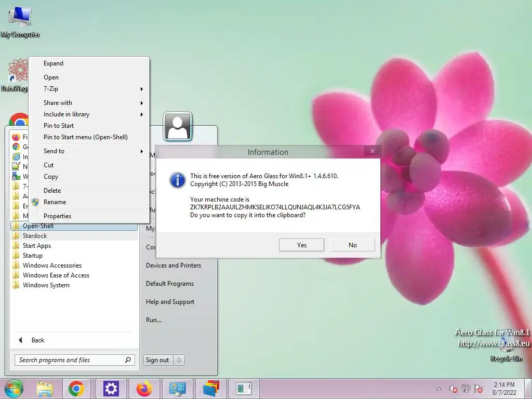Choose Copy from the context menu
This screenshot has height=399, width=532.
[x=89, y=177]
